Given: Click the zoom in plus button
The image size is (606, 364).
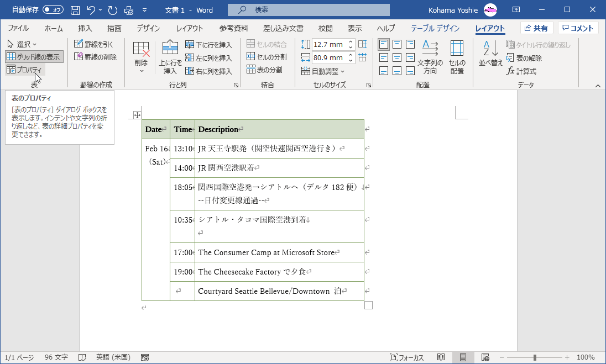Looking at the screenshot, I should (567, 357).
